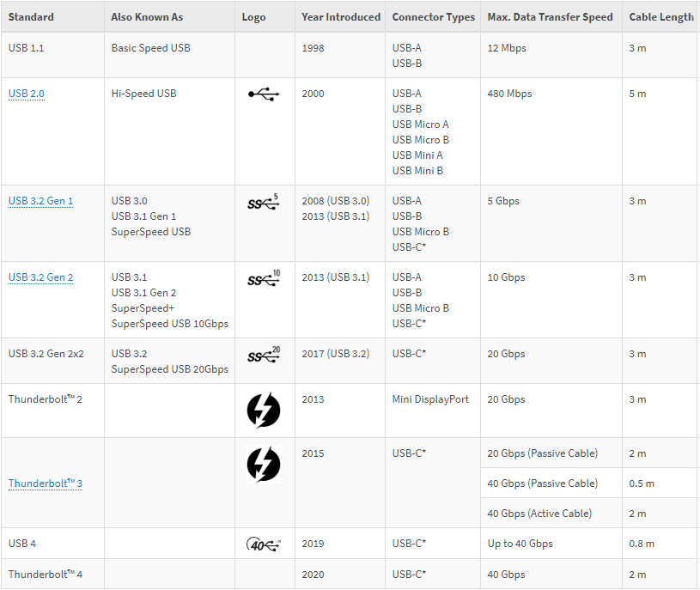Click the Mini DisplayPort connector cell
Image resolution: width=700 pixels, height=590 pixels.
(x=430, y=399)
